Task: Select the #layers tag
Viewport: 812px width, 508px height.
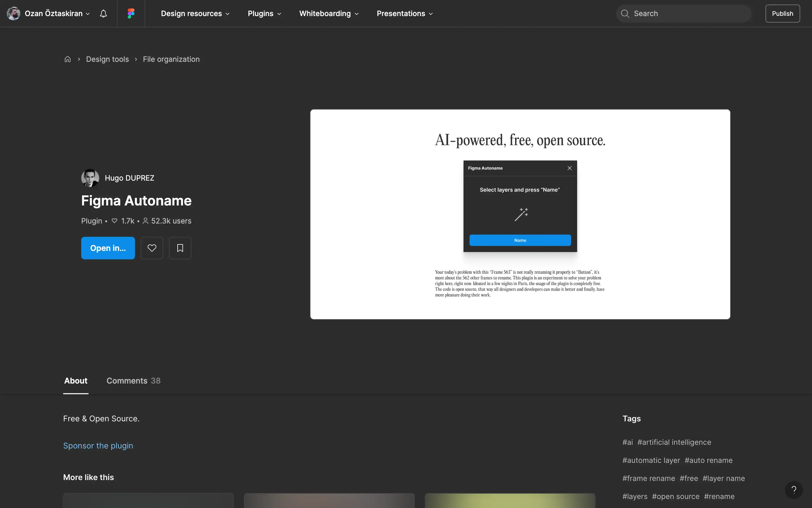Action: point(635,497)
